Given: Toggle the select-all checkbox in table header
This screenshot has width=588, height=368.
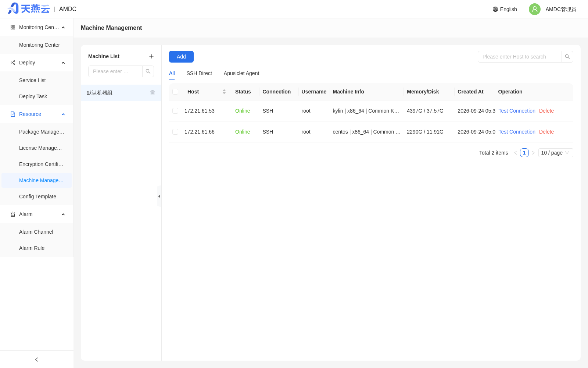Looking at the screenshot, I should pyautogui.click(x=175, y=92).
